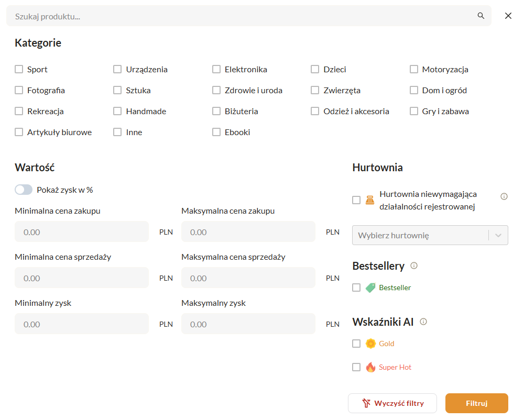Screen dimensions: 524x420
Task: Click the chevron arrow of wholesaler dropdown
Action: click(x=498, y=235)
